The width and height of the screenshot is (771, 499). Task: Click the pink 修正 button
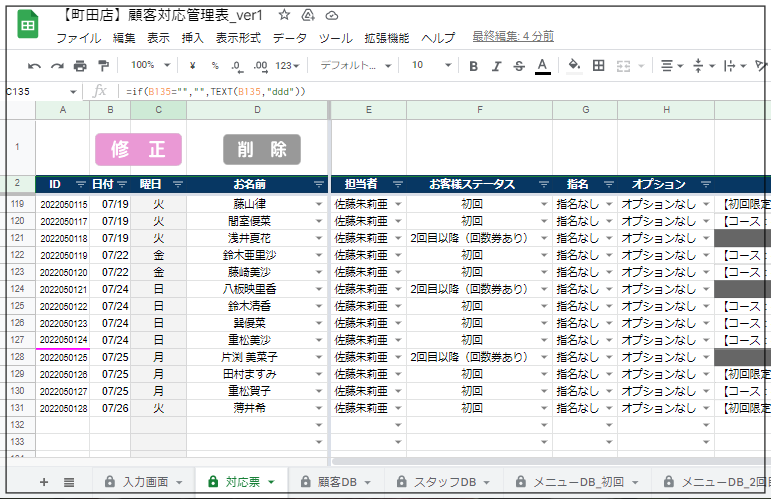138,149
